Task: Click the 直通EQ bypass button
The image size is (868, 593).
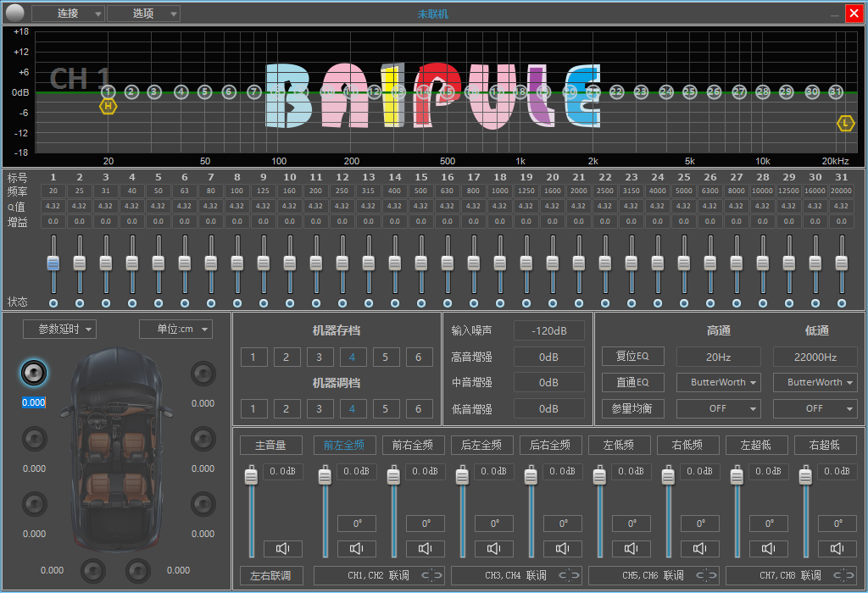Action: click(x=632, y=382)
